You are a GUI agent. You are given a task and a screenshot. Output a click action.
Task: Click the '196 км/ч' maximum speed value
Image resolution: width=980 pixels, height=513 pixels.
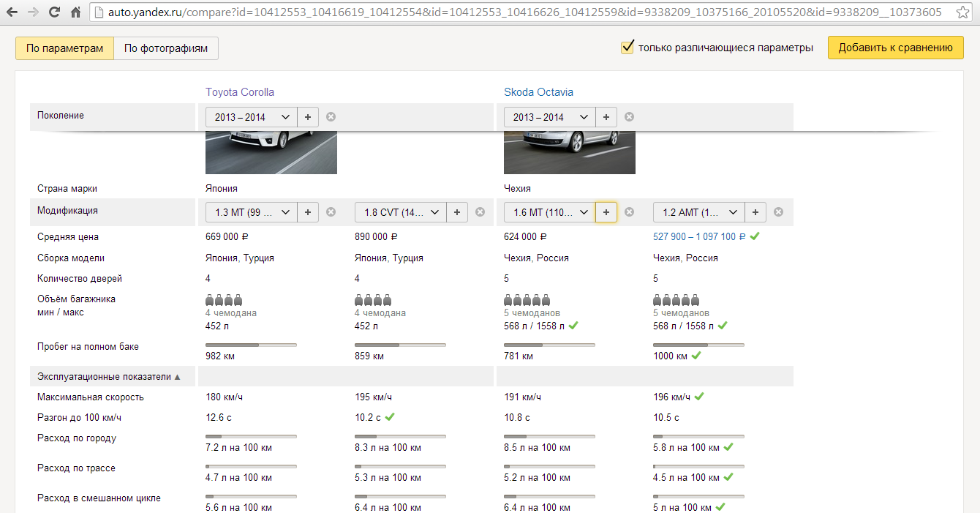(671, 397)
